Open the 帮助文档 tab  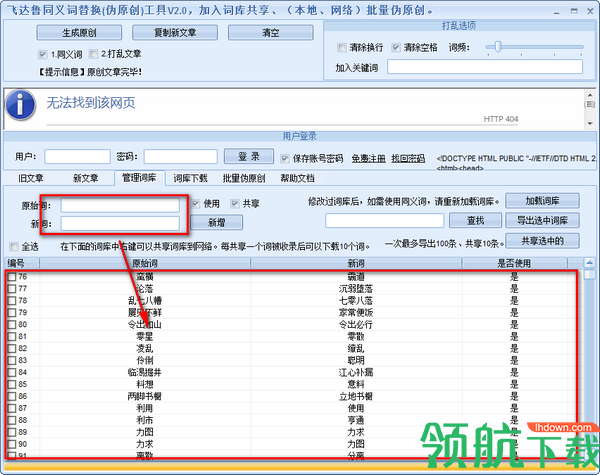click(x=297, y=178)
